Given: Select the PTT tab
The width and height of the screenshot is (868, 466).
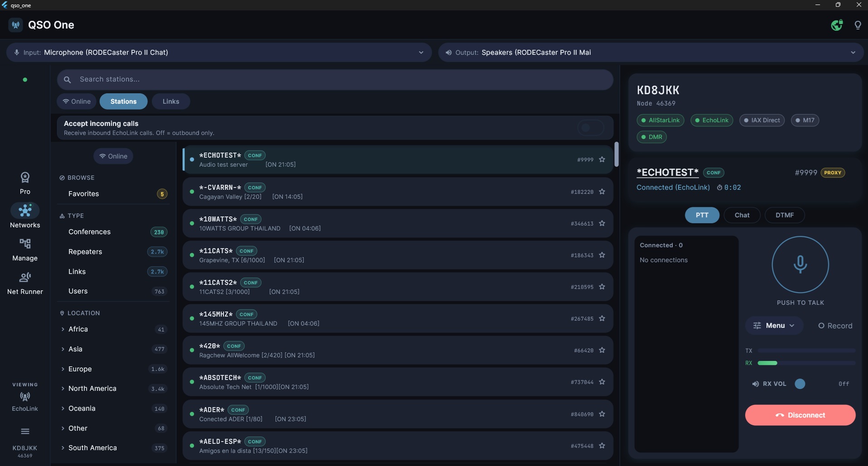Looking at the screenshot, I should pos(702,215).
